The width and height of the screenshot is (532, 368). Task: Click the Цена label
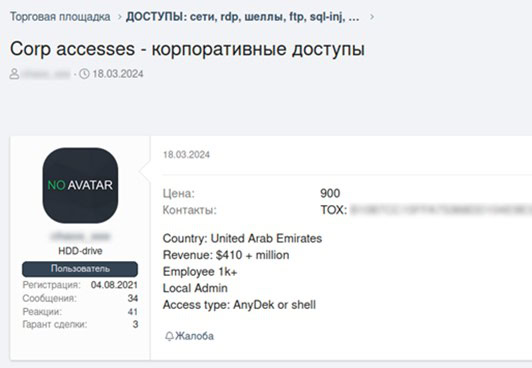coord(179,193)
